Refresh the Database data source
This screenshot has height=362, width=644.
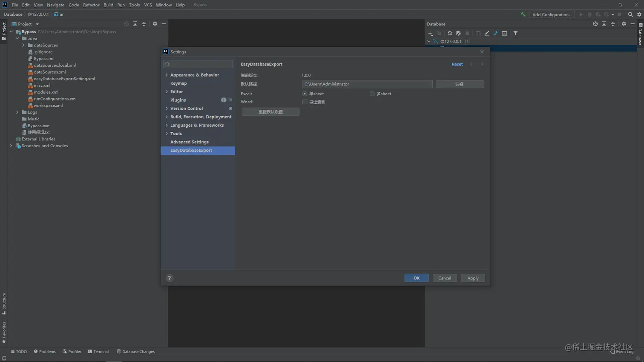tap(449, 33)
